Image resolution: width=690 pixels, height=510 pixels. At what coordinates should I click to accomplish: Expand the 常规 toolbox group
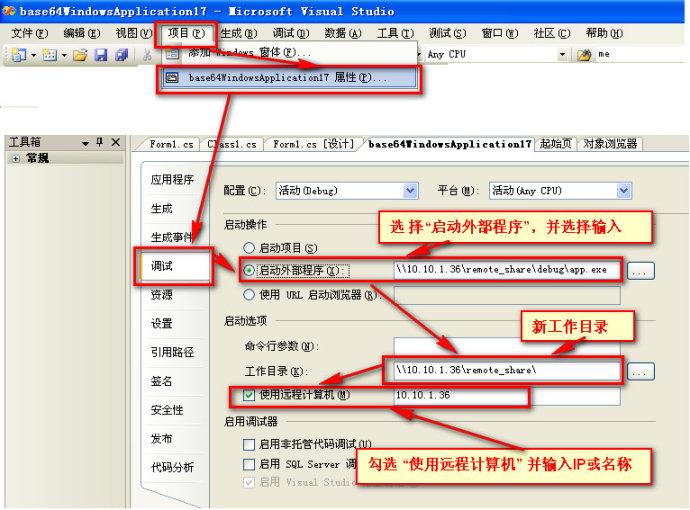click(16, 159)
